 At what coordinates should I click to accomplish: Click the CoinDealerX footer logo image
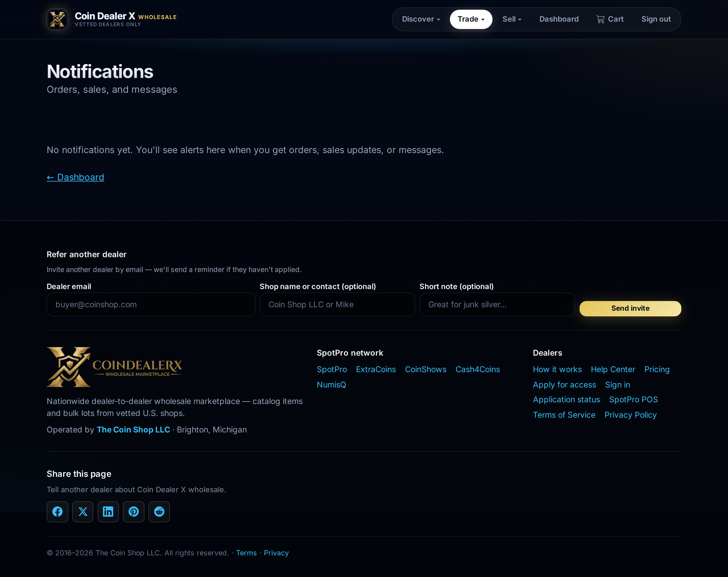[x=115, y=367]
